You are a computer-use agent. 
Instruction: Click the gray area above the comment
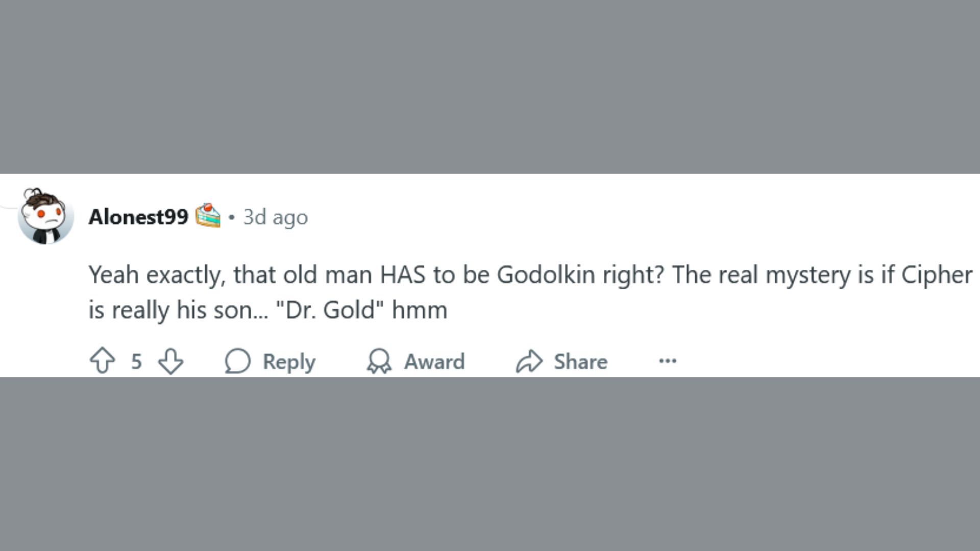click(x=490, y=87)
